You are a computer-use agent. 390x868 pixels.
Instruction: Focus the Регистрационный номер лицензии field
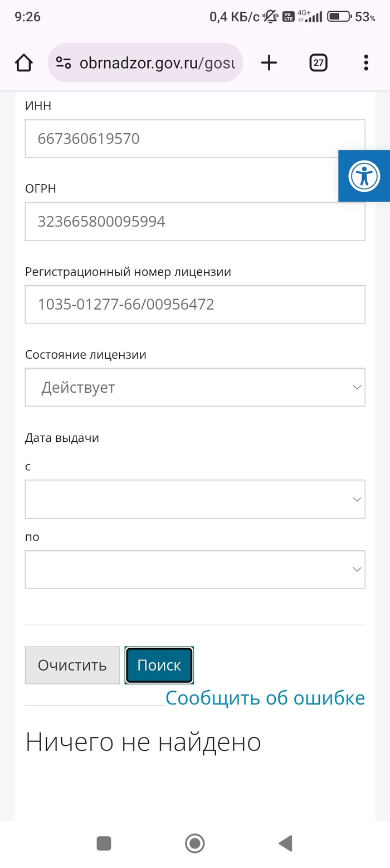[195, 305]
